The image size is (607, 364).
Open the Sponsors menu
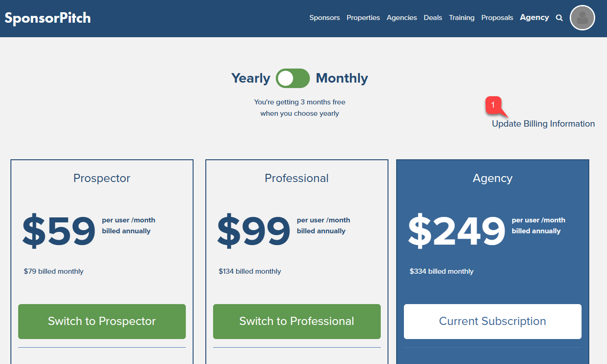coord(324,18)
